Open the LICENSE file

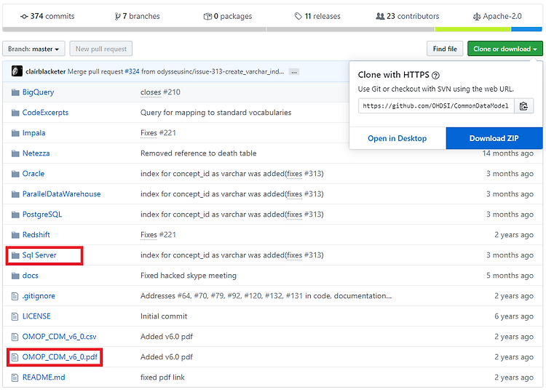pyautogui.click(x=36, y=316)
